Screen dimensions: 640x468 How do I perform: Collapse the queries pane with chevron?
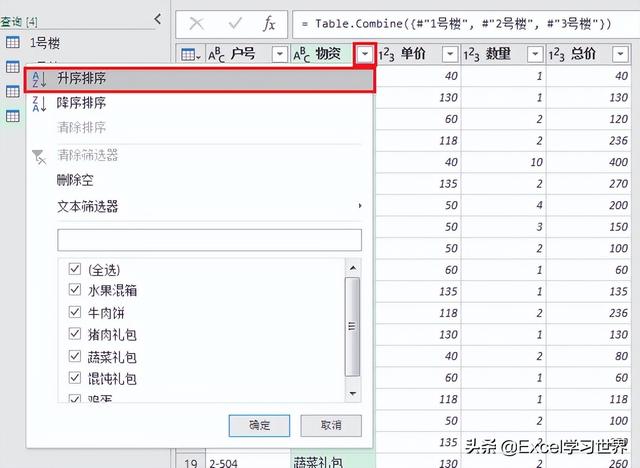[x=158, y=18]
